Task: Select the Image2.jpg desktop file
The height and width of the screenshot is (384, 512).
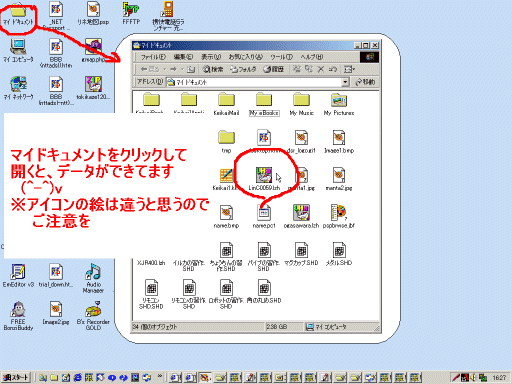Action: pos(56,313)
